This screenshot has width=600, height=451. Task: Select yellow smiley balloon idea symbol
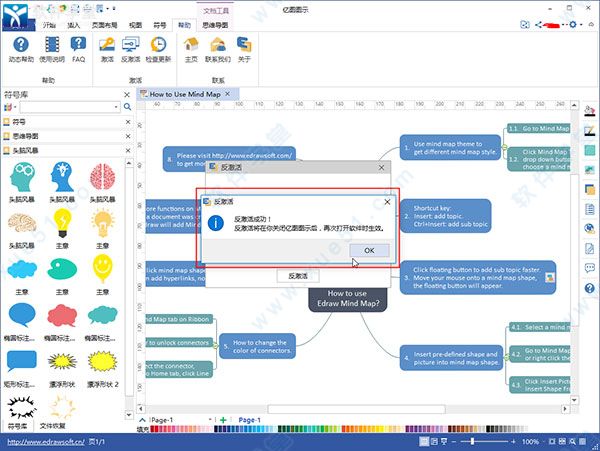103,270
